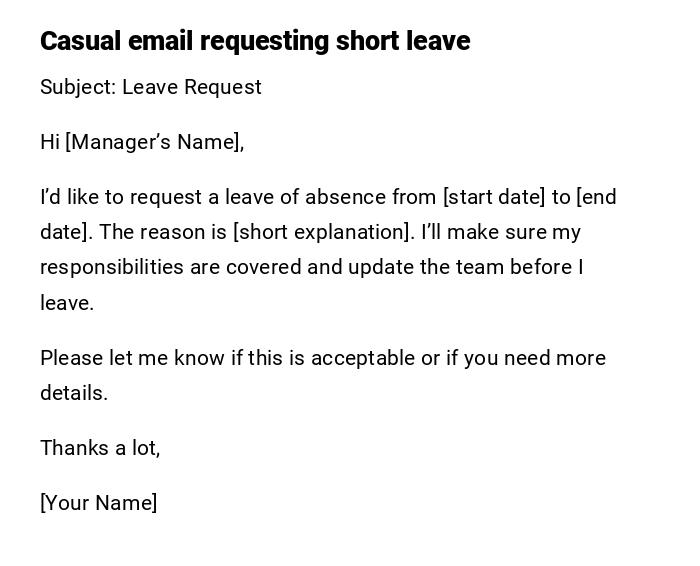700x566 pixels.
Task: Click the "[end" placeholder text
Action: click(x=597, y=197)
